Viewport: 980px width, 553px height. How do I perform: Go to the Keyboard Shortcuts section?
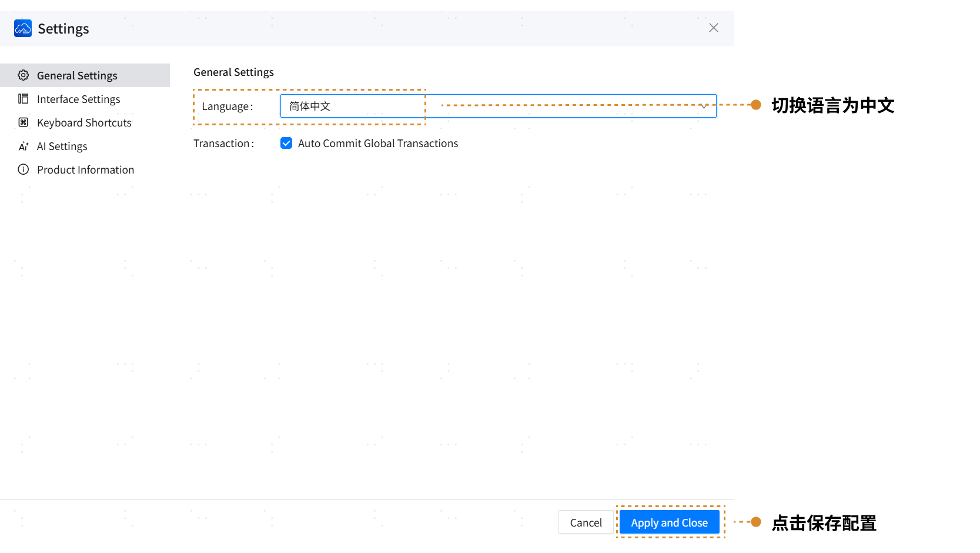[84, 122]
